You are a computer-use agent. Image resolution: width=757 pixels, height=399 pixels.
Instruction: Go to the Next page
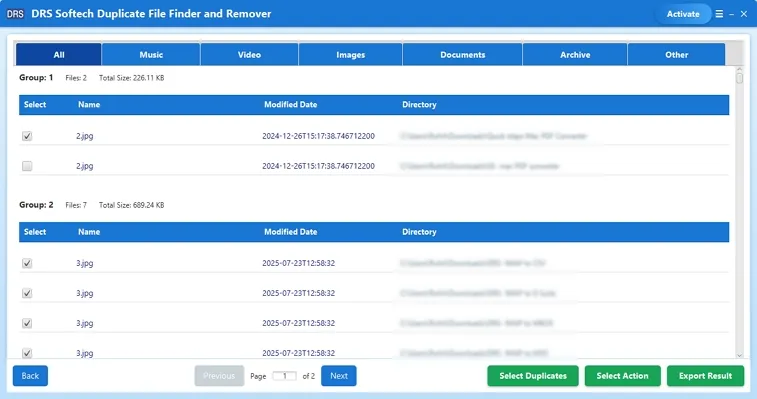pyautogui.click(x=338, y=376)
